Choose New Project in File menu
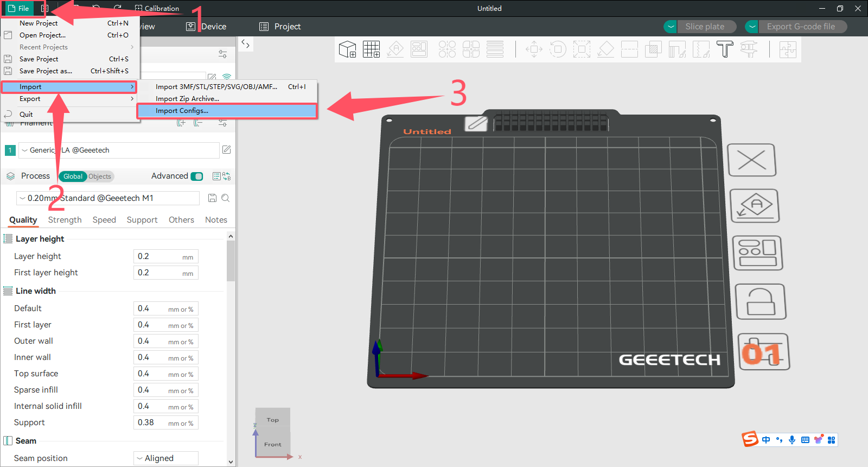The width and height of the screenshot is (868, 467). tap(69, 23)
